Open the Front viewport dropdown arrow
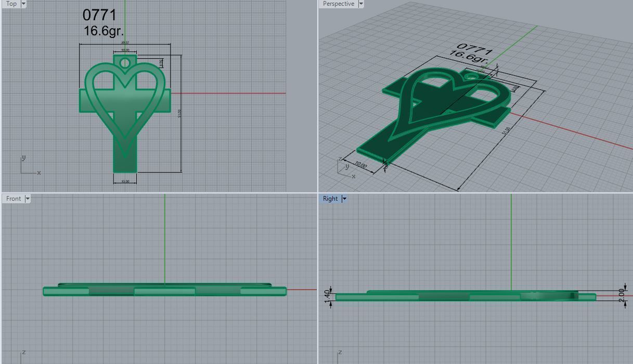The image size is (633, 364). [28, 199]
